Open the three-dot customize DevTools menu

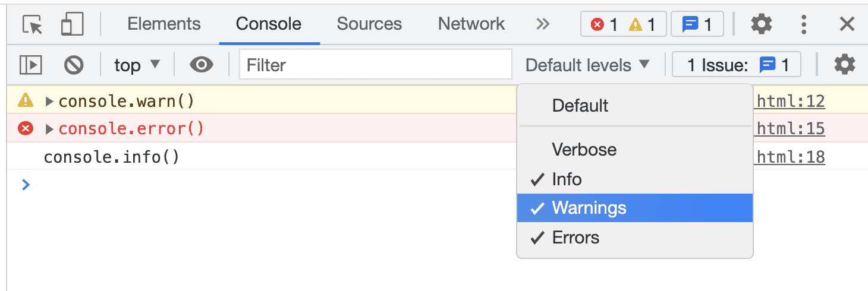click(x=804, y=24)
